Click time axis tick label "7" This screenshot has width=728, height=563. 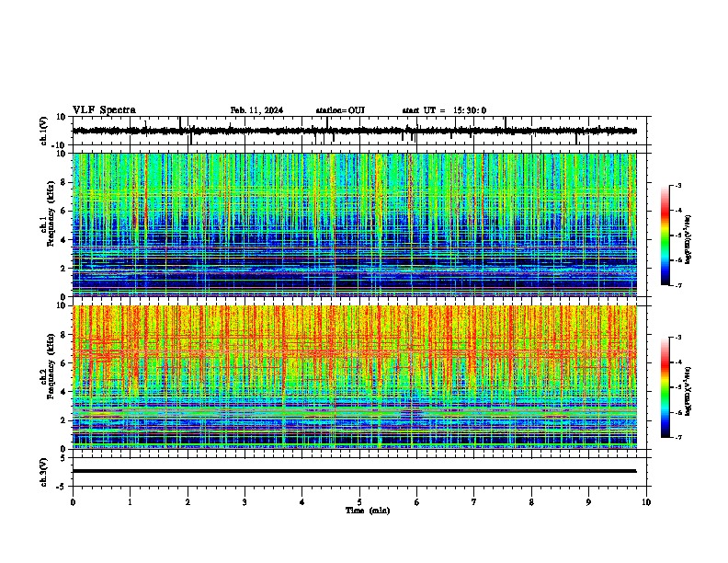pyautogui.click(x=474, y=502)
